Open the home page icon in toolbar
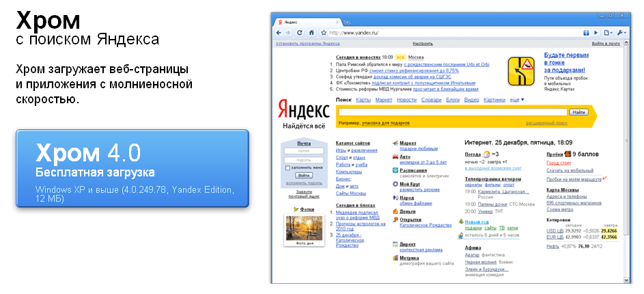Viewport: 644px width, 294px height. [x=311, y=32]
